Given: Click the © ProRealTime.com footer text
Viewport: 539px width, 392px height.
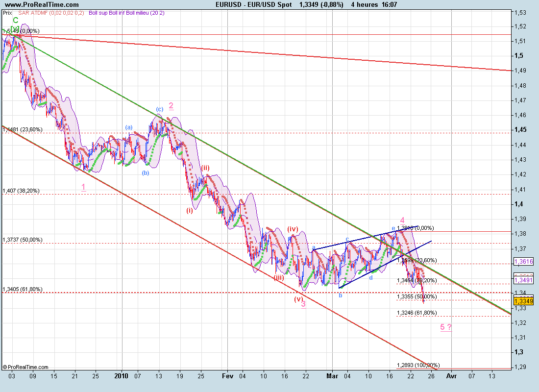Looking at the screenshot, I should coord(25,367).
